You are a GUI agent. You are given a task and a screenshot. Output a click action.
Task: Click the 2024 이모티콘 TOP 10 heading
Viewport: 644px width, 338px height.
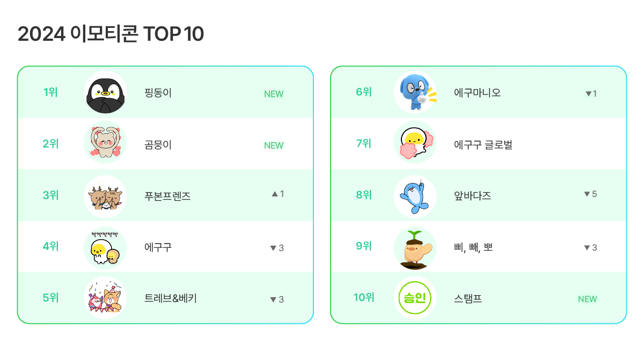[x=111, y=34]
